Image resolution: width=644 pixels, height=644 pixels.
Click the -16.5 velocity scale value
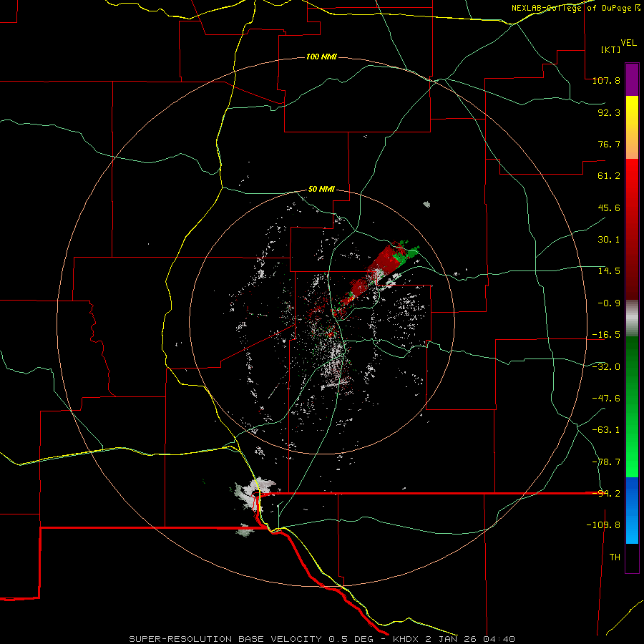606,335
